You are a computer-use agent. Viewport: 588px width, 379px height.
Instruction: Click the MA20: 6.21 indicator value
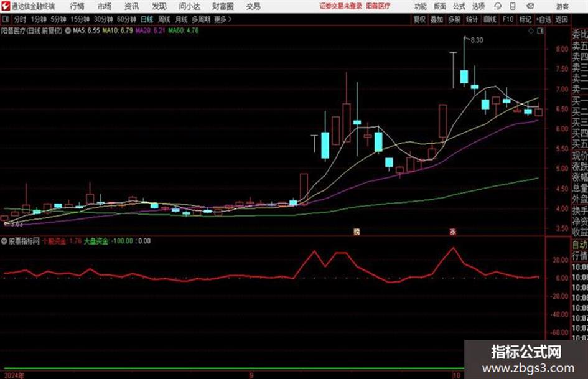150,30
